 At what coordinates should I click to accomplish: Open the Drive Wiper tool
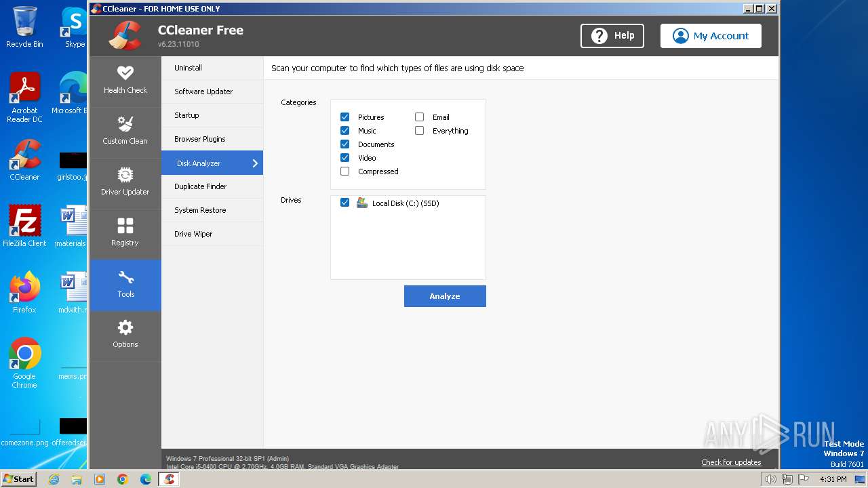point(212,234)
